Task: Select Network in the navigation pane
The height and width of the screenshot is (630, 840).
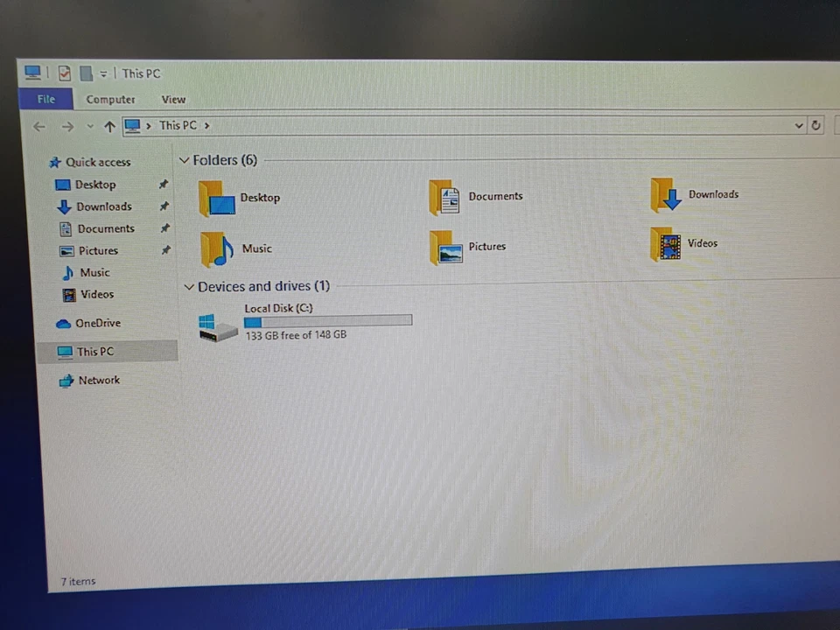Action: [x=99, y=380]
